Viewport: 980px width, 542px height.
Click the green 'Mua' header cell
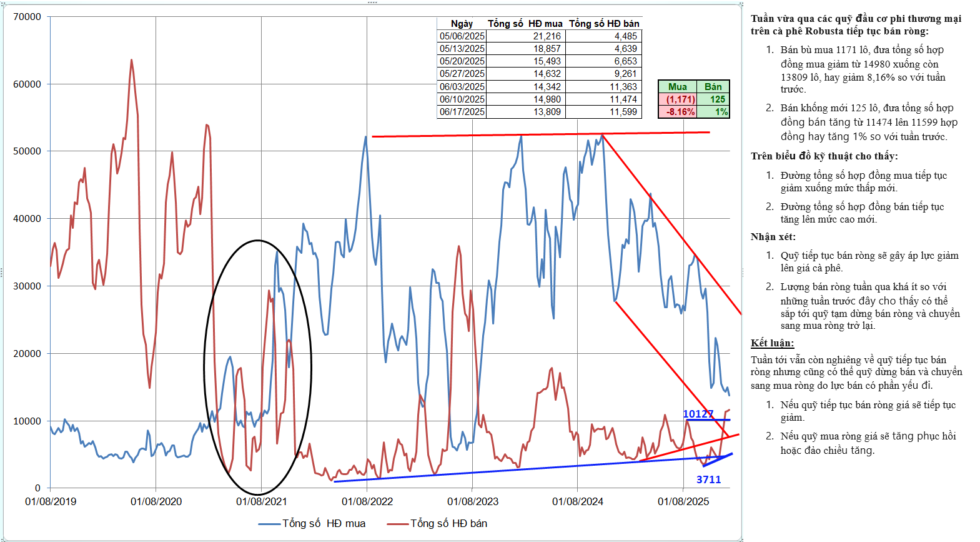[677, 87]
